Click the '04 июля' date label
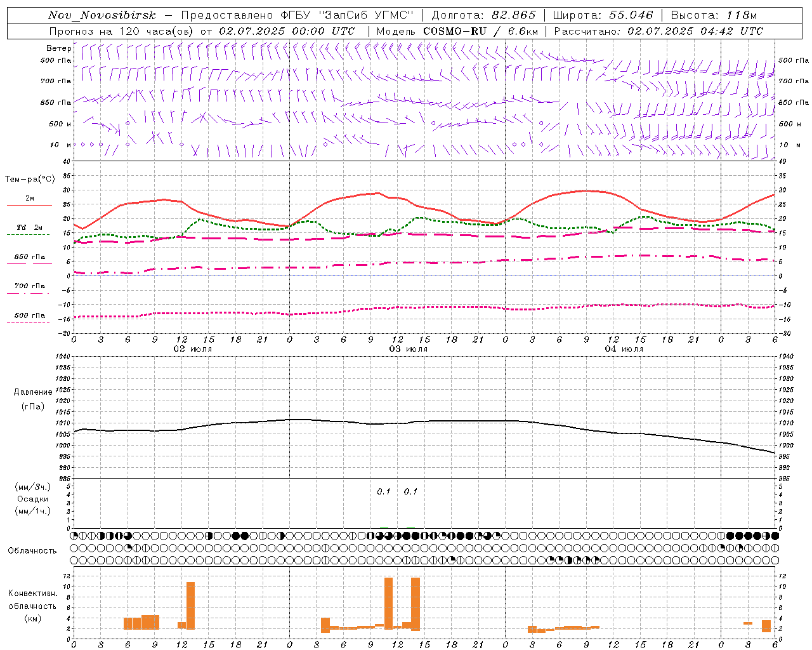812x650 pixels. [x=624, y=349]
